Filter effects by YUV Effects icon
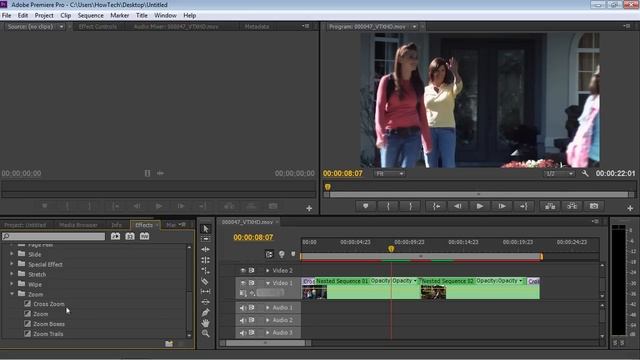640x360 pixels. click(x=144, y=236)
